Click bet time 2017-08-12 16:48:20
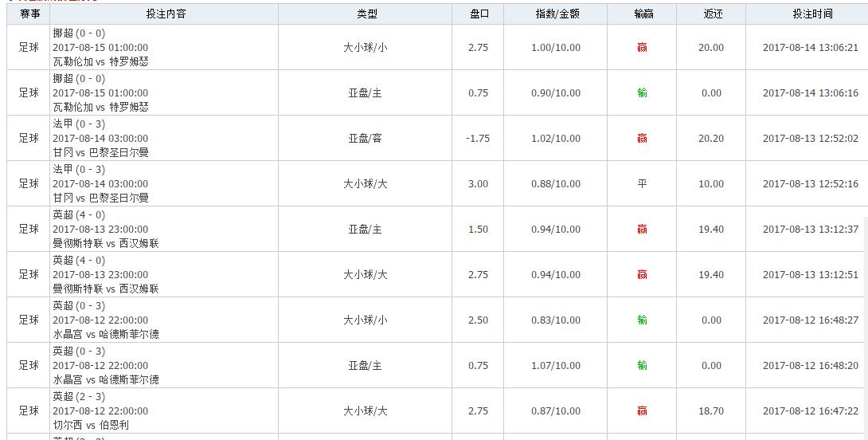This screenshot has height=440, width=868. (811, 366)
